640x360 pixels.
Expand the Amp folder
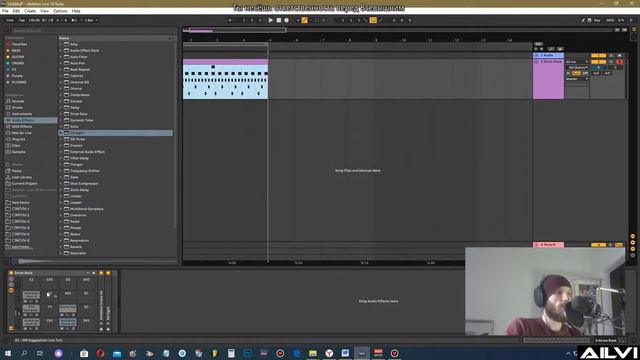coord(61,44)
